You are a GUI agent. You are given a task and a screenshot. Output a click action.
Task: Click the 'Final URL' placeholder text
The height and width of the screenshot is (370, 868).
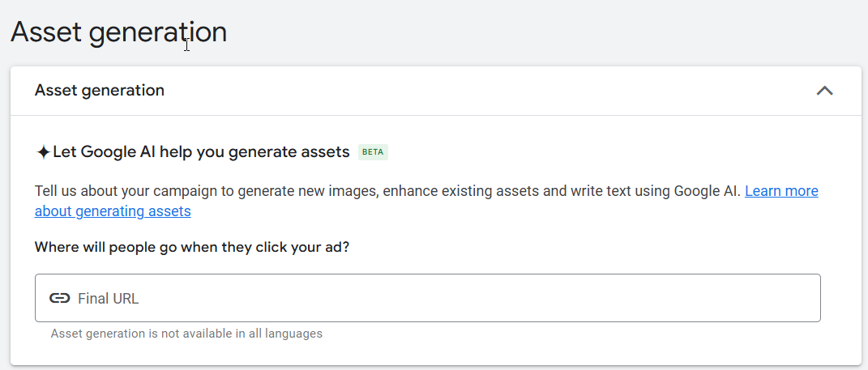click(x=109, y=299)
